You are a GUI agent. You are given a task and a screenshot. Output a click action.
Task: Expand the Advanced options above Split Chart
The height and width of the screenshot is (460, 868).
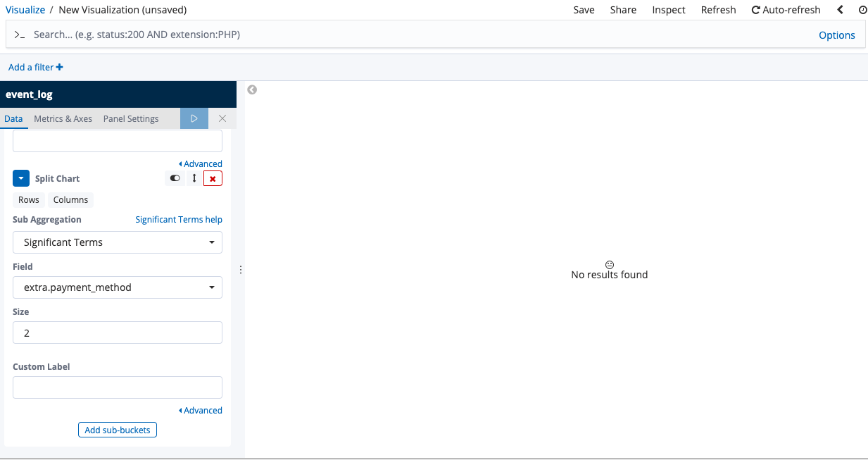[x=201, y=163]
